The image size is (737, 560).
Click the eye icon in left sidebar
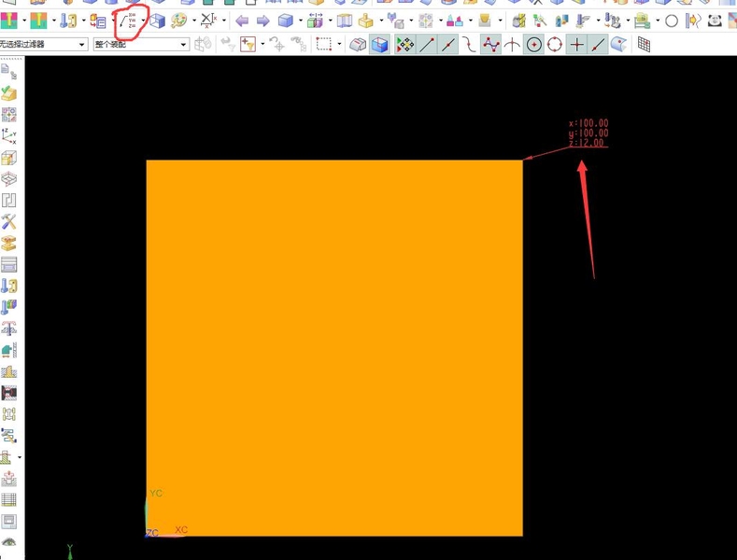pos(9,542)
